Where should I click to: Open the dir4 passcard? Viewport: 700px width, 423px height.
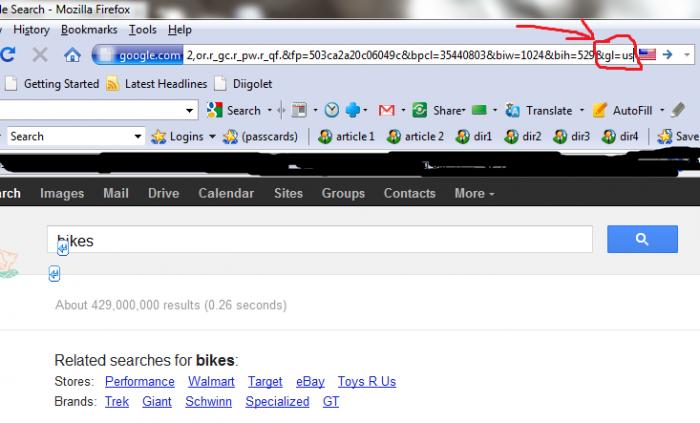(620, 137)
